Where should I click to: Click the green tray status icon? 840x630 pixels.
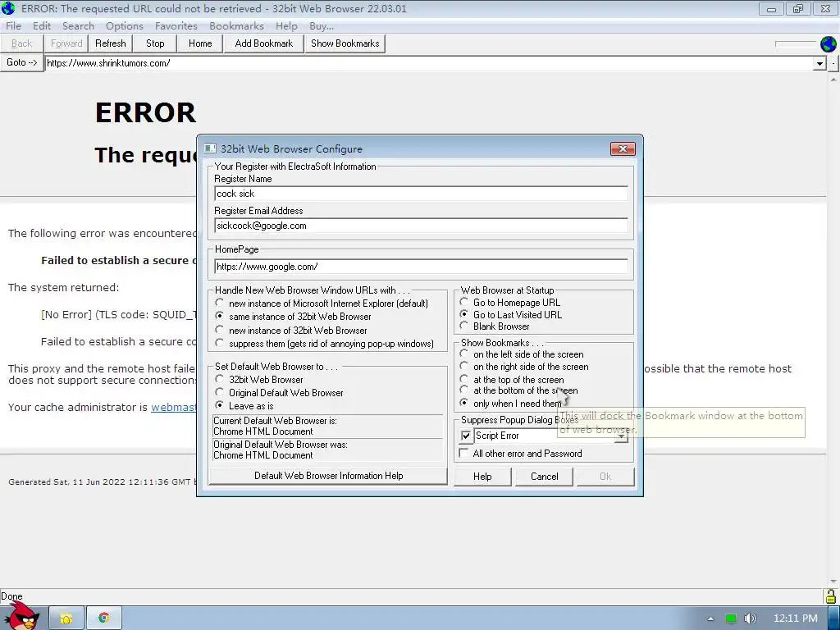pos(730,619)
